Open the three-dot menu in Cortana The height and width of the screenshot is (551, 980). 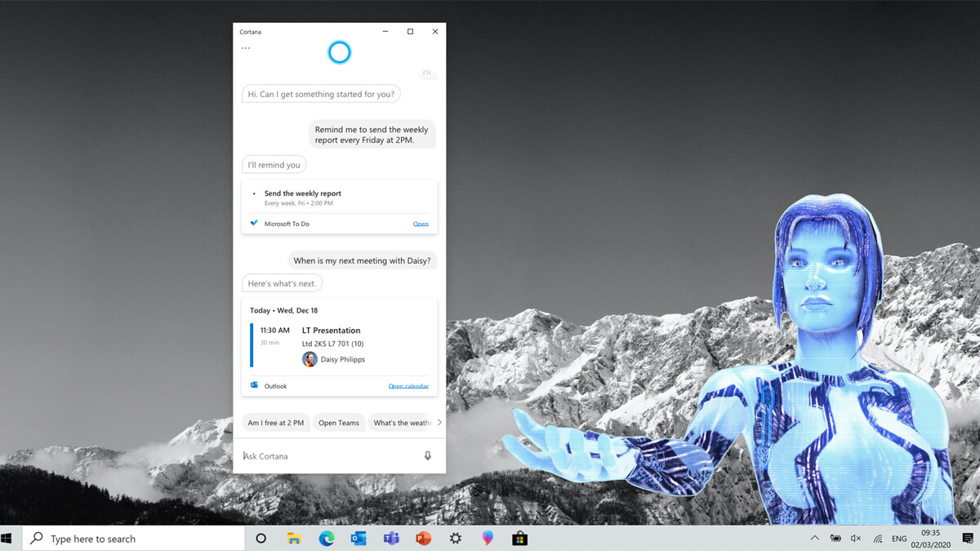pos(246,48)
